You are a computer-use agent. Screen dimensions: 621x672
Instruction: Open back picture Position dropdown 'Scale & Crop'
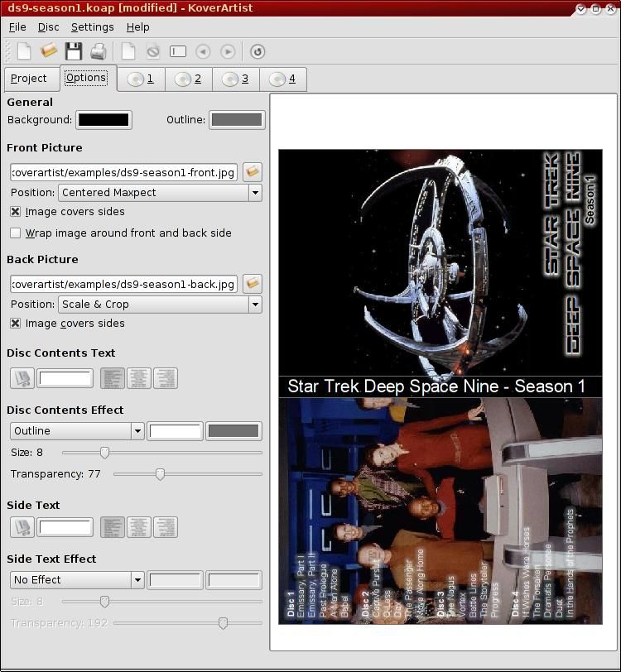coord(160,305)
